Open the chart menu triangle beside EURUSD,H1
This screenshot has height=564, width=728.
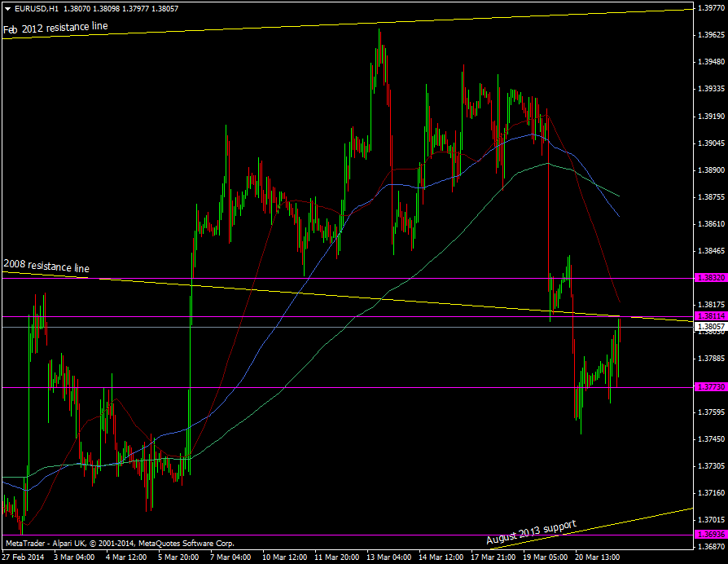pos(8,8)
